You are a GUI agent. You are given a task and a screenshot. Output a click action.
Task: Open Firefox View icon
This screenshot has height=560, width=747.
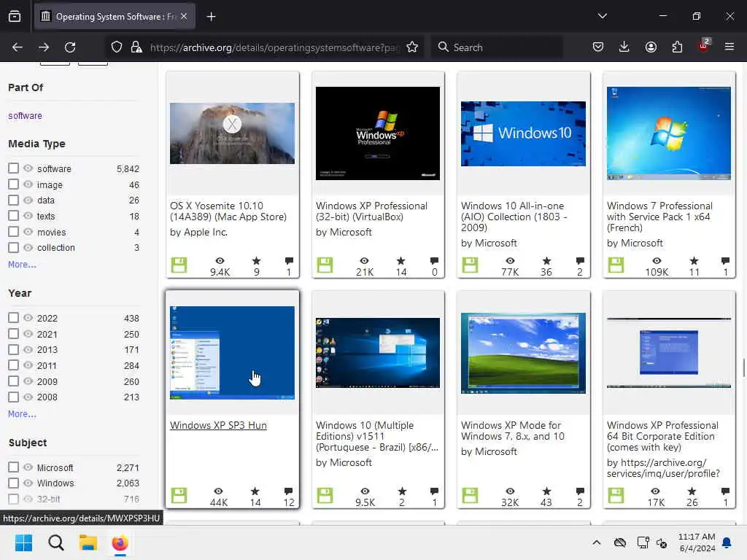click(15, 16)
